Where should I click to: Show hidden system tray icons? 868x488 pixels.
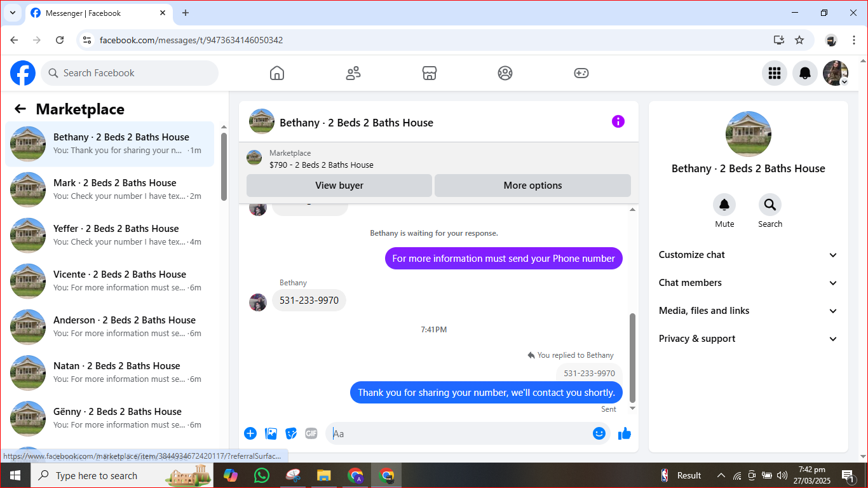721,475
